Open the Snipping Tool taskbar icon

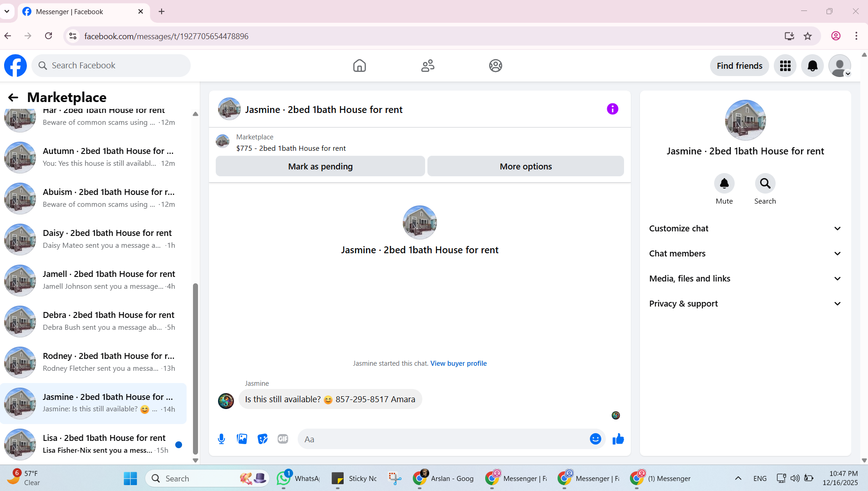pos(395,478)
